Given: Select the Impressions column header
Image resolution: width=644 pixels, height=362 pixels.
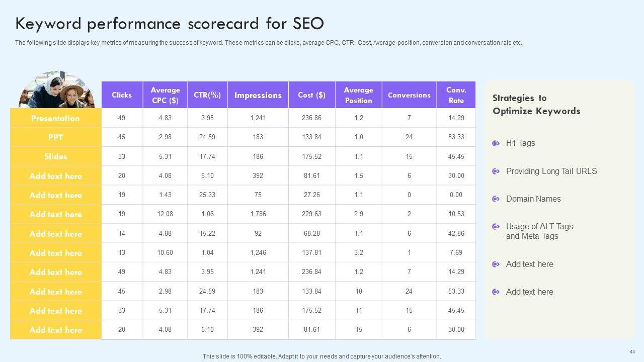Looking at the screenshot, I should (258, 95).
